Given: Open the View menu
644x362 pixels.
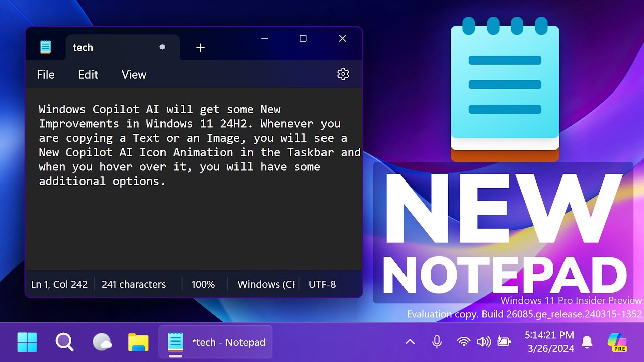Looking at the screenshot, I should click(x=134, y=75).
